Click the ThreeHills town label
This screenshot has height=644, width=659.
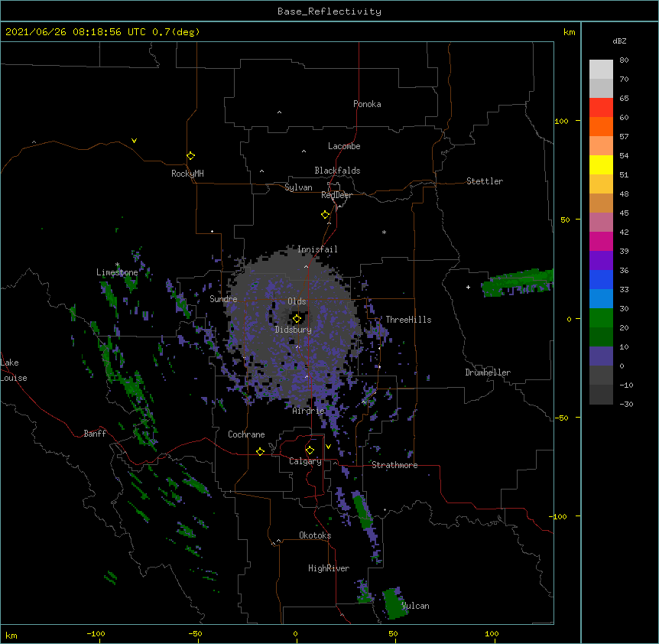point(408,320)
